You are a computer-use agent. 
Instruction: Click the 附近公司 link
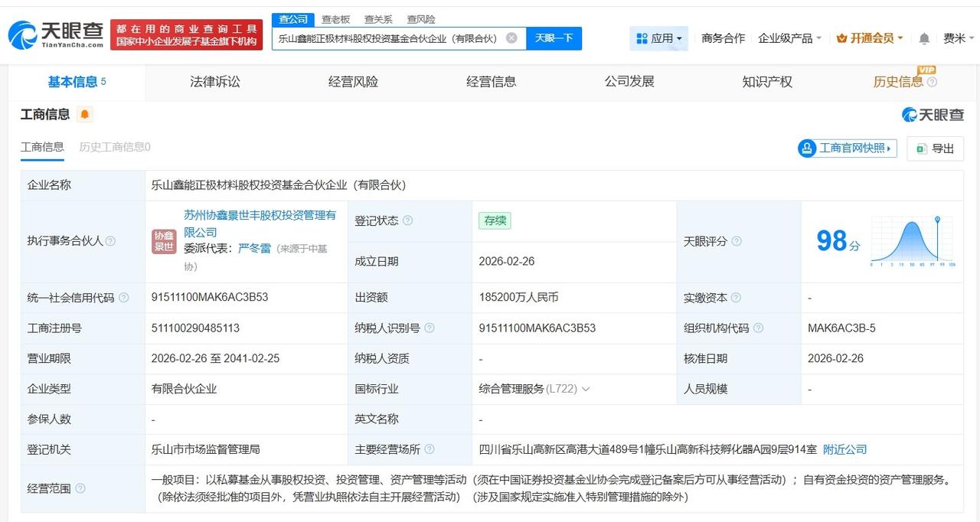(844, 450)
